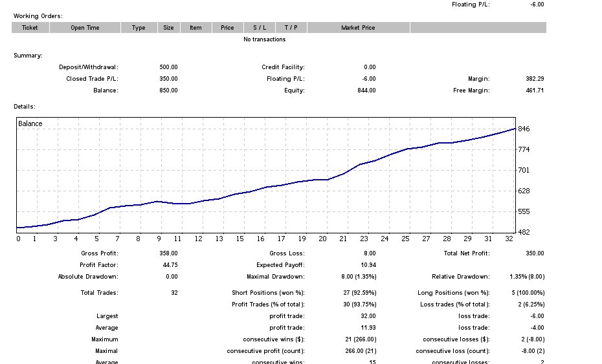Image resolution: width=602 pixels, height=364 pixels.
Task: Click the T / P column header
Action: coord(291,28)
